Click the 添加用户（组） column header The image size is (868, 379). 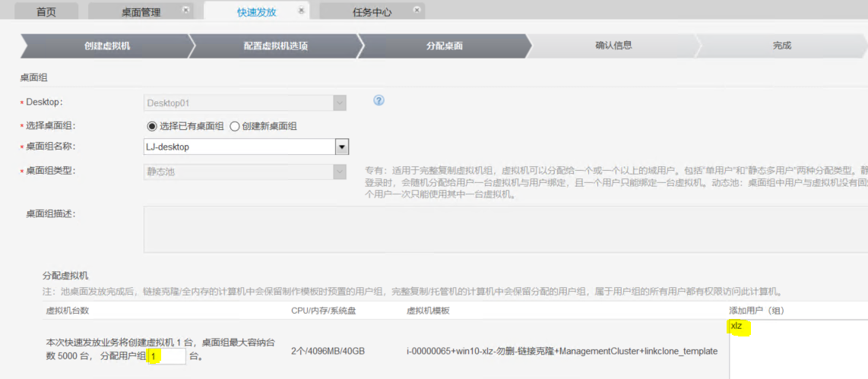coord(757,311)
